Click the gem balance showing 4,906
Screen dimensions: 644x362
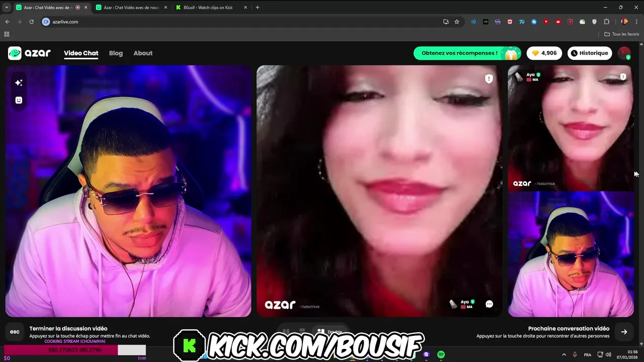tap(544, 53)
